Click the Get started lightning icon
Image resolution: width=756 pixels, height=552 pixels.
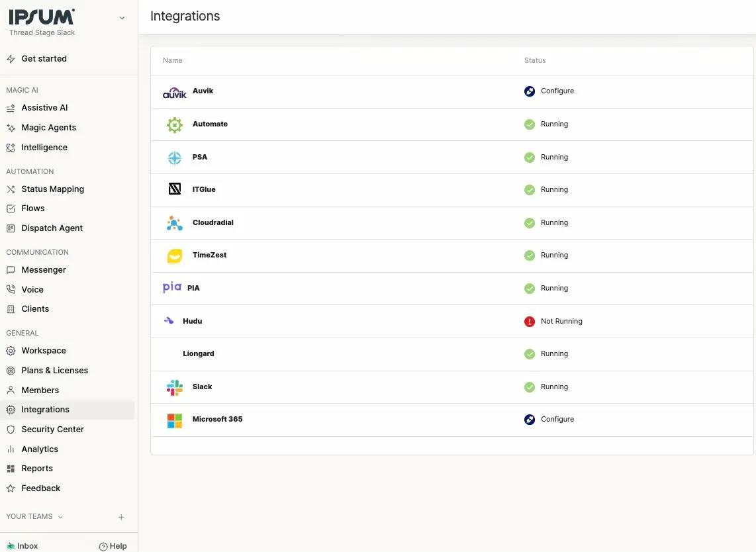(11, 59)
